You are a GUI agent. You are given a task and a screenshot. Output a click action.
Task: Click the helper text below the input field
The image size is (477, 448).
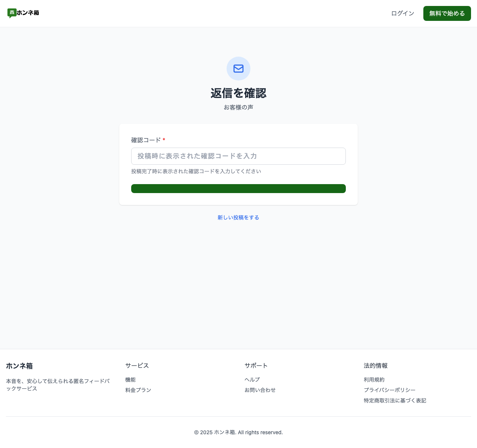tap(196, 171)
